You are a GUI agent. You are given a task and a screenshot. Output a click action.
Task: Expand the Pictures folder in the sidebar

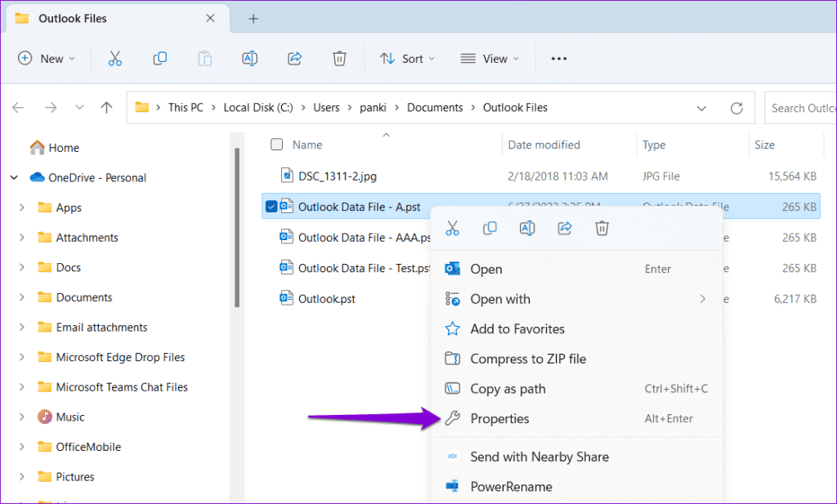(x=22, y=476)
